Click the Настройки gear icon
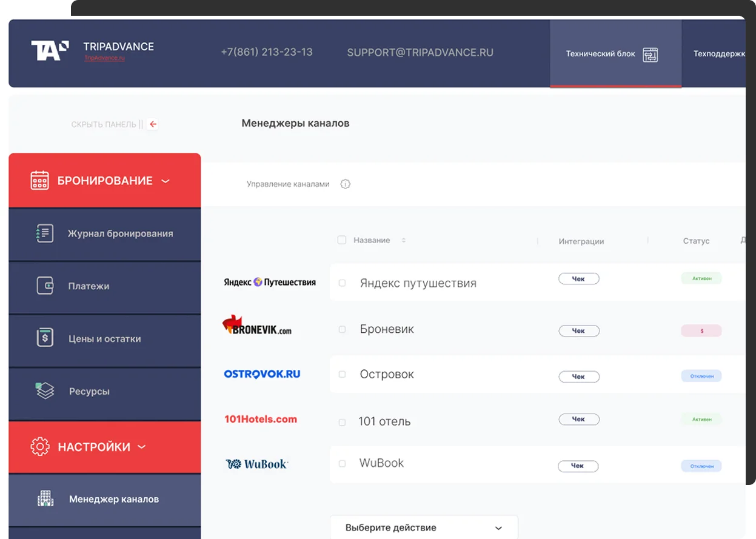 40,447
